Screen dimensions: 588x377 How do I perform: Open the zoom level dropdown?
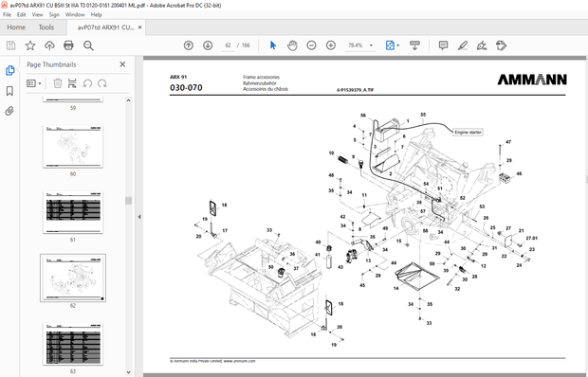pos(371,45)
